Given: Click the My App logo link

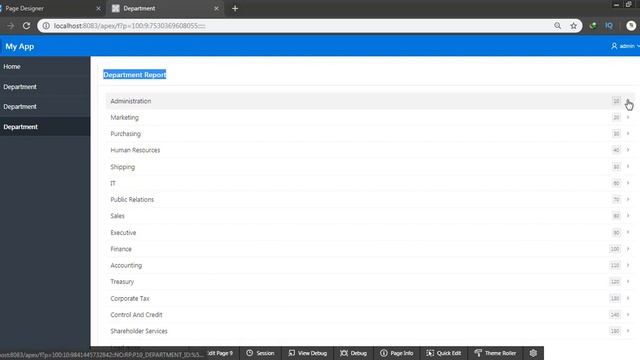Looking at the screenshot, I should pos(20,47).
